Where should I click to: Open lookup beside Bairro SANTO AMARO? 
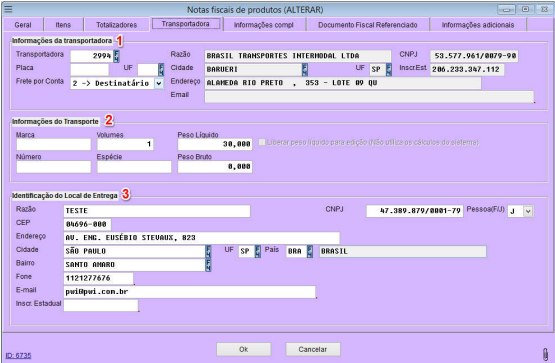[x=208, y=265]
